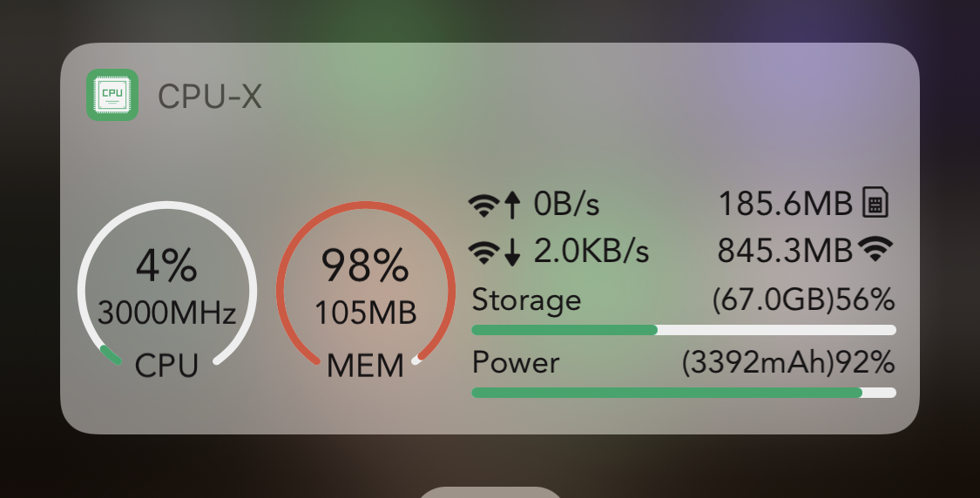
Task: Select the CPU usage circular gauge
Action: (x=167, y=285)
